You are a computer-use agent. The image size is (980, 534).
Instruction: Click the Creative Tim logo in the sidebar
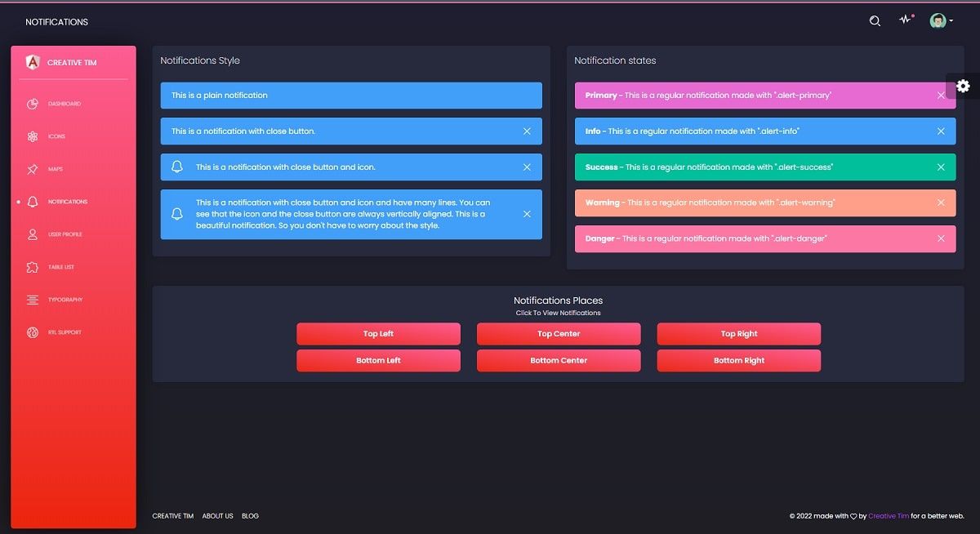(33, 62)
